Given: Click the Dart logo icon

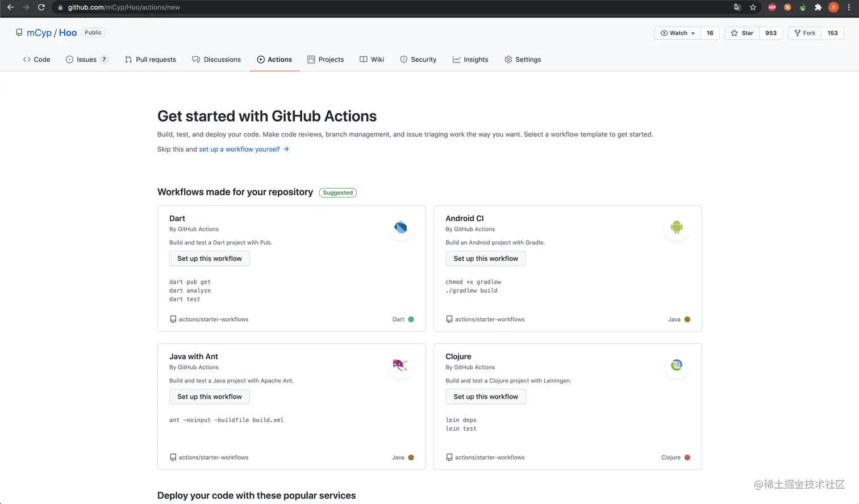Looking at the screenshot, I should pos(401,227).
